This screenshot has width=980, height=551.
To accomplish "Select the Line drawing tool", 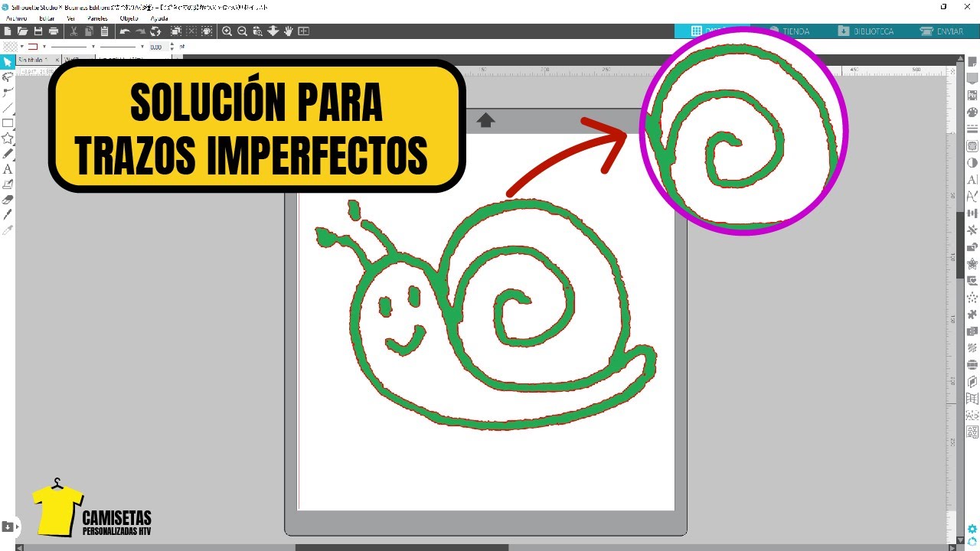I will (8, 108).
